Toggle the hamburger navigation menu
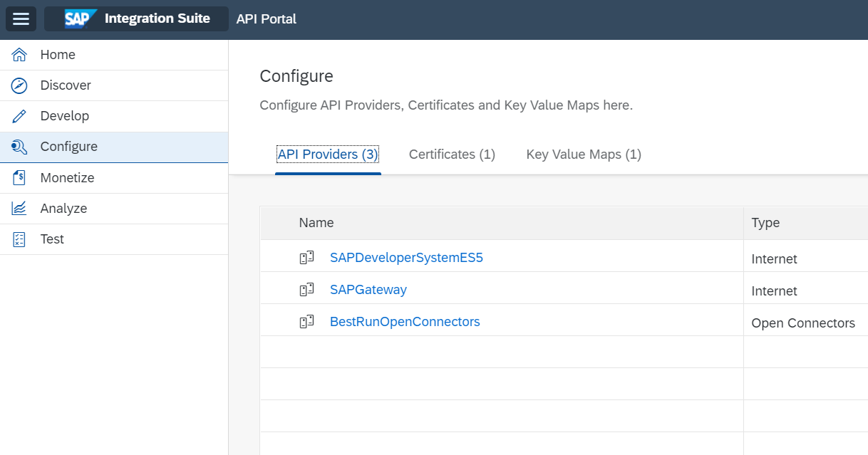868x455 pixels. [x=21, y=19]
